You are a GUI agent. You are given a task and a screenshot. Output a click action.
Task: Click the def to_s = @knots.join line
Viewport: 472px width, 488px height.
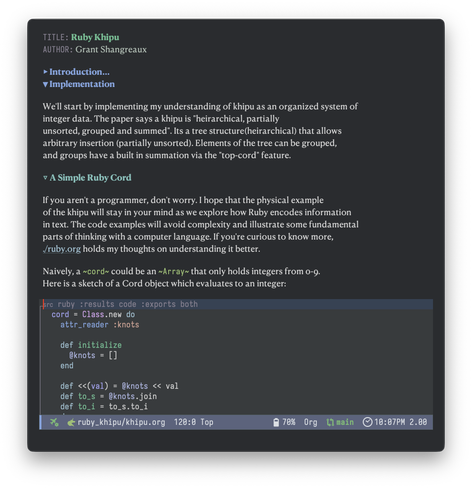pyautogui.click(x=108, y=397)
